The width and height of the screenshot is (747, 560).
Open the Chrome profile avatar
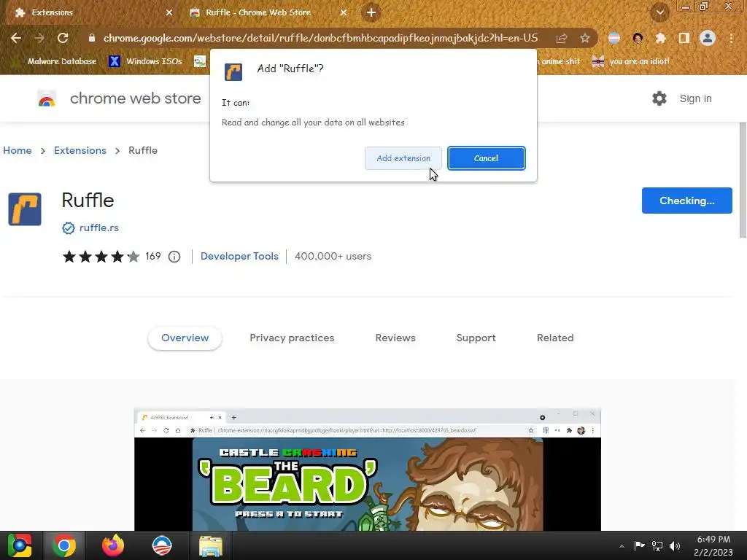708,38
